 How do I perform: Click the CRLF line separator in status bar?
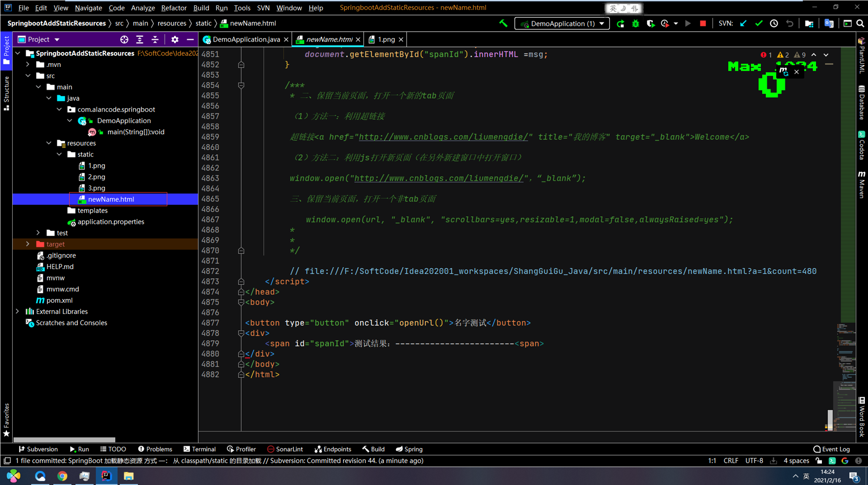[x=731, y=461]
